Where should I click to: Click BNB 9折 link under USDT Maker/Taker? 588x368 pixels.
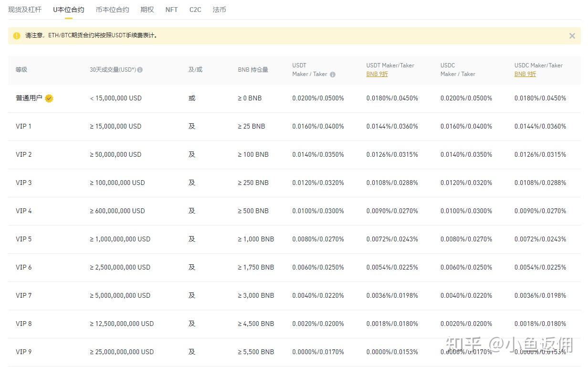click(x=377, y=74)
